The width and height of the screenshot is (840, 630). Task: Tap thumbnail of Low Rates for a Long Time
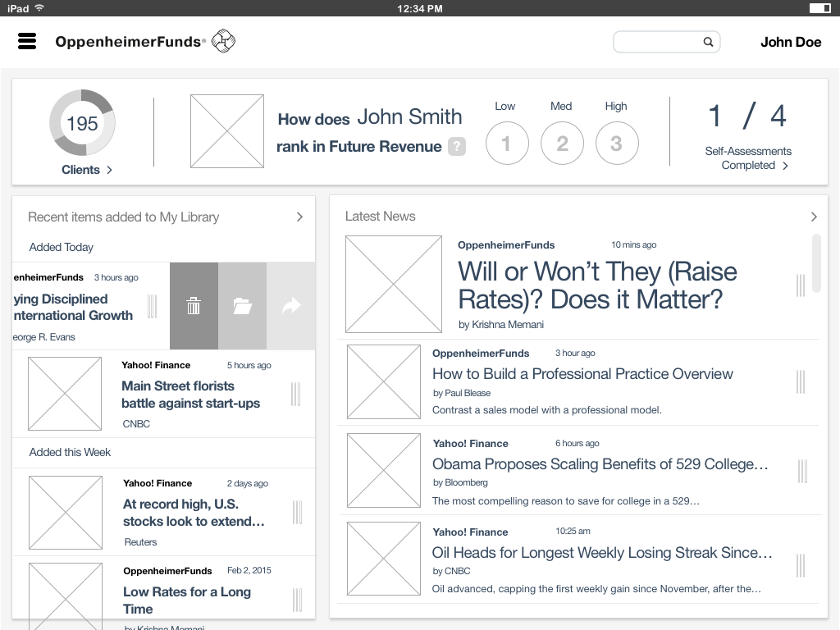coord(66,596)
